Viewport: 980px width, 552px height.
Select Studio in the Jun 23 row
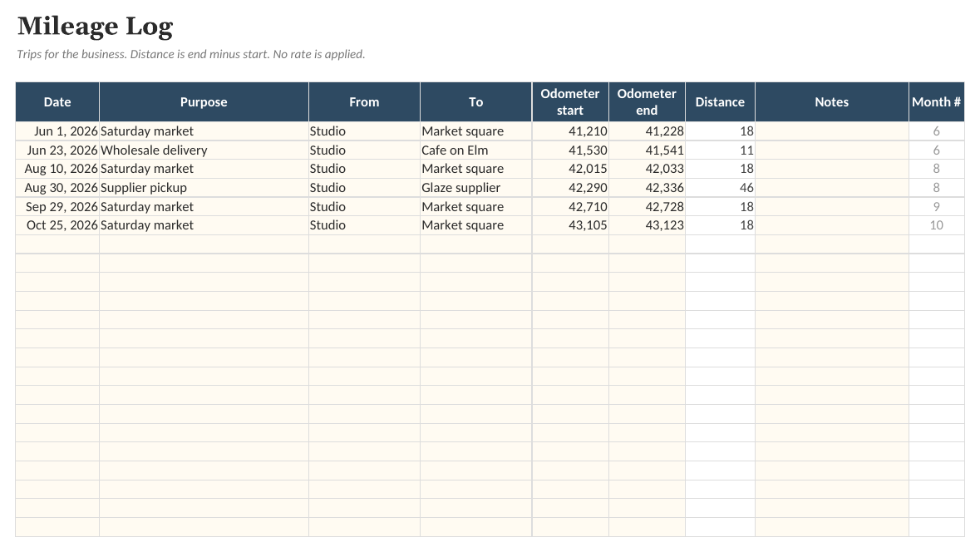(364, 150)
